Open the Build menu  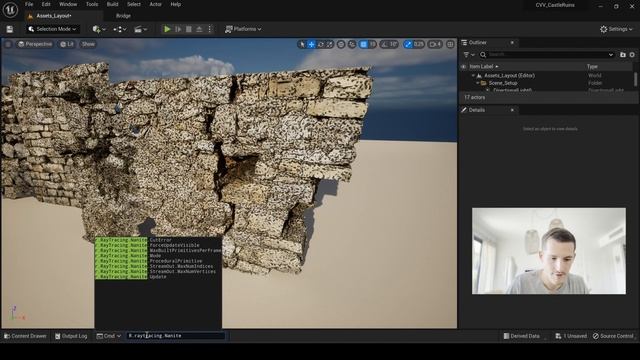(112, 4)
